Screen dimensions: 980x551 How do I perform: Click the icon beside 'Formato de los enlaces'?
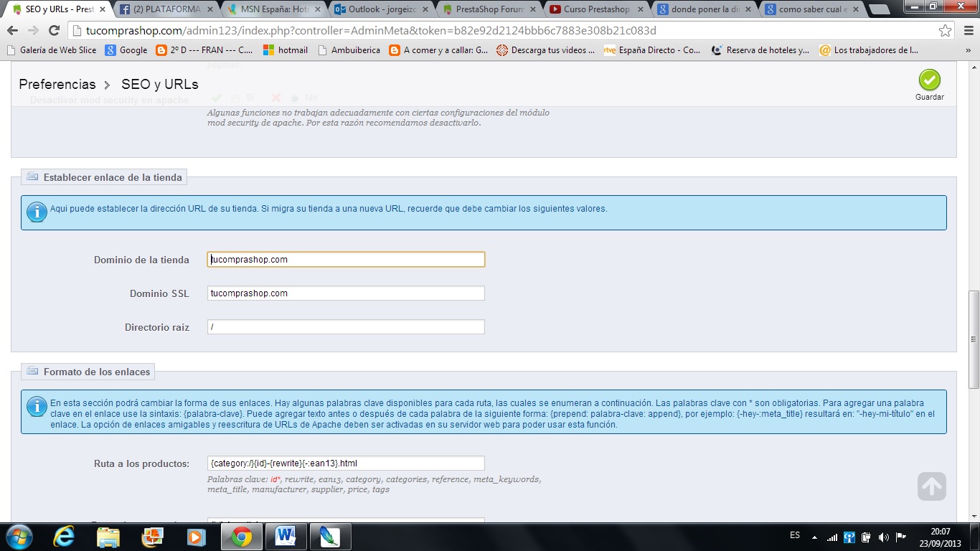pyautogui.click(x=32, y=371)
